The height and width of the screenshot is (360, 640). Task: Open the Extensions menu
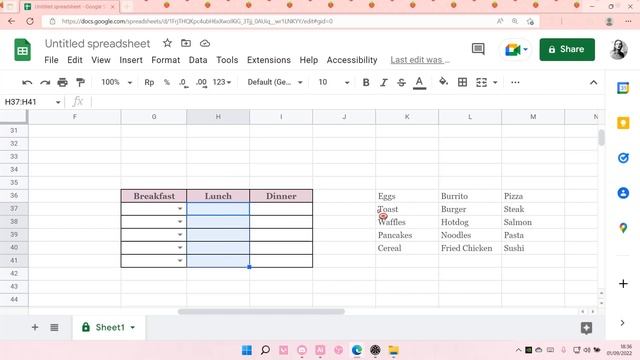(x=269, y=60)
